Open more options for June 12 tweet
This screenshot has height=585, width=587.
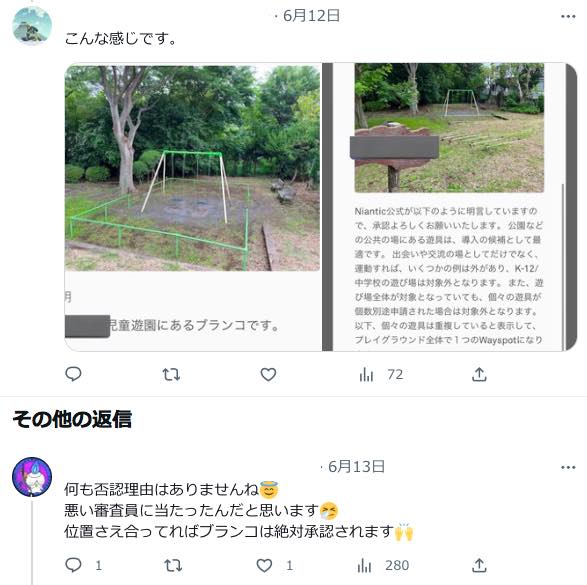click(x=568, y=16)
